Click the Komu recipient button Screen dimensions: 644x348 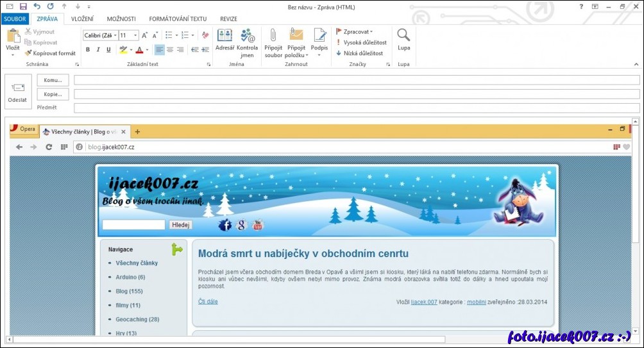(53, 80)
